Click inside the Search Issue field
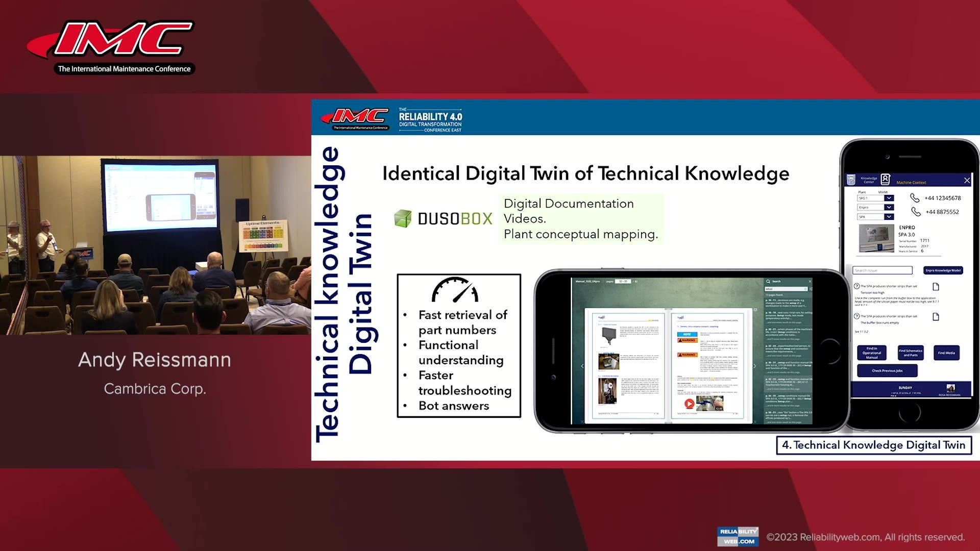 point(883,270)
